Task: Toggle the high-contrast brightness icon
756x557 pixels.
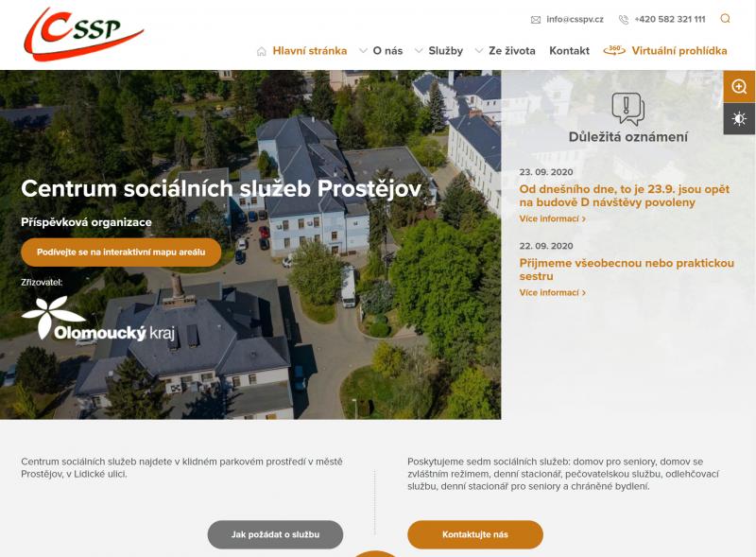Action: tap(739, 119)
